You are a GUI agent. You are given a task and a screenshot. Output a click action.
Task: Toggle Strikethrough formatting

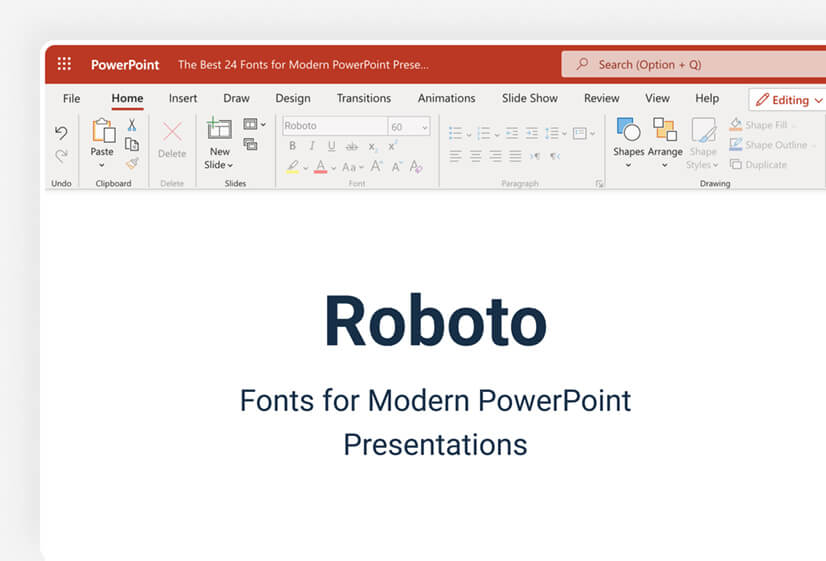(352, 146)
